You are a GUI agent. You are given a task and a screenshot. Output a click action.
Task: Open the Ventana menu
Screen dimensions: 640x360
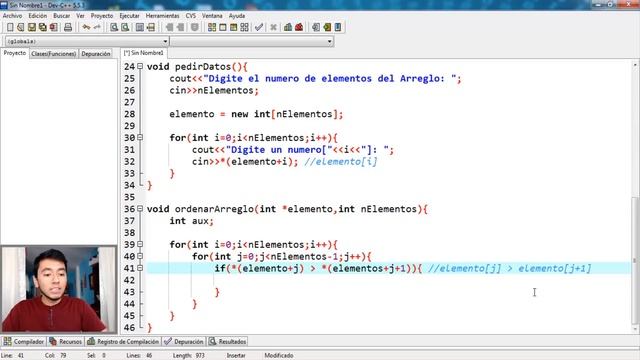click(212, 16)
